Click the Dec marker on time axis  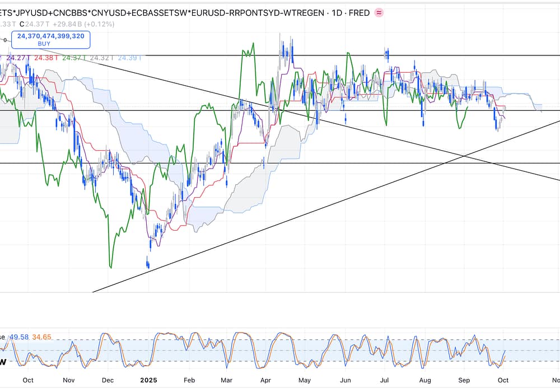pyautogui.click(x=109, y=380)
